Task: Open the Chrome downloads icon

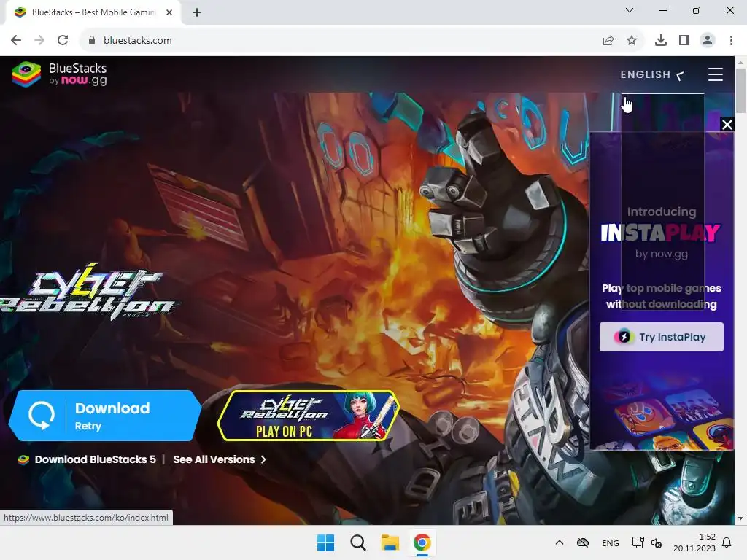Action: coord(661,41)
